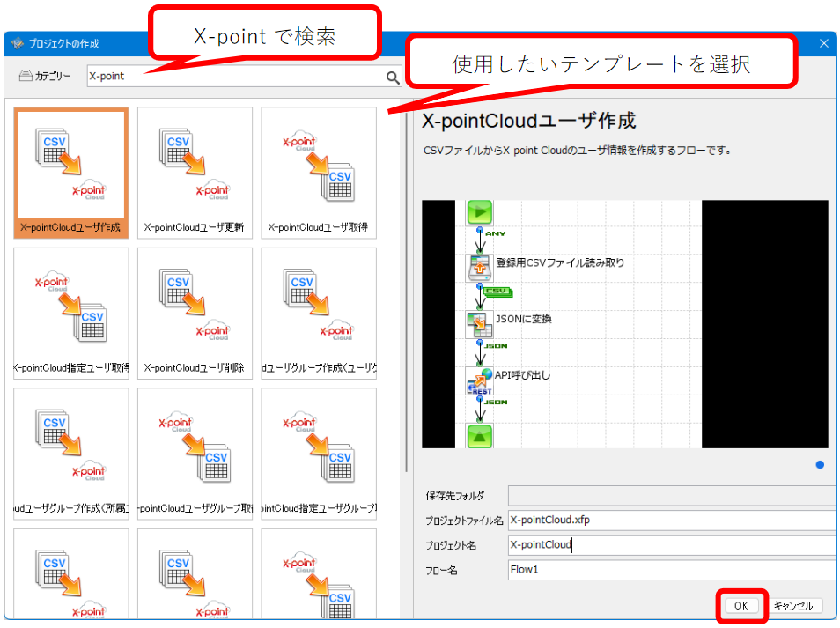This screenshot has height=628, width=840.
Task: Click the X-pointCloudユーザ作成 heading text
Action: pyautogui.click(x=529, y=121)
